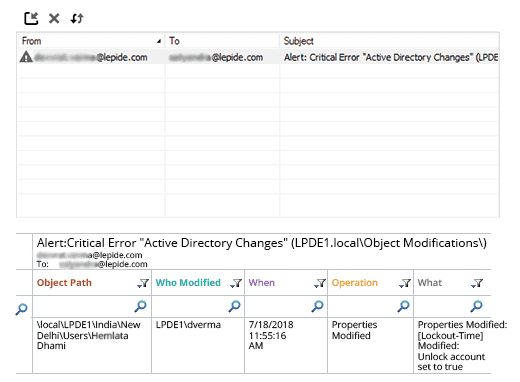Select the LPDE1\dverma cell

[x=198, y=345]
